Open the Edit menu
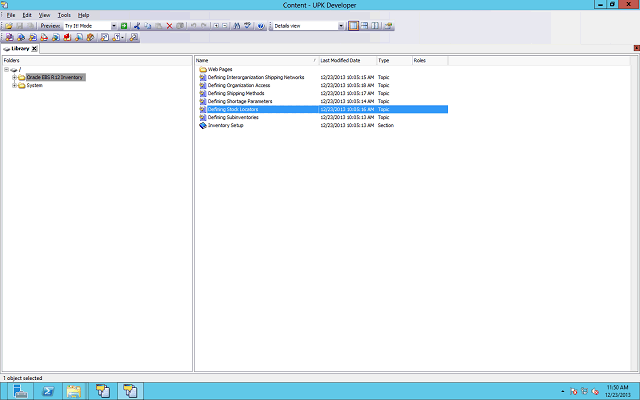Viewport: 640px width, 400px height. [x=27, y=15]
